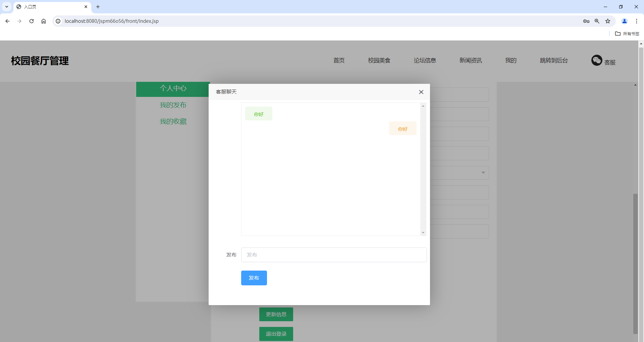Click the zoom magnifier icon in the address bar
Viewport: 644px width, 342px height.
click(597, 21)
